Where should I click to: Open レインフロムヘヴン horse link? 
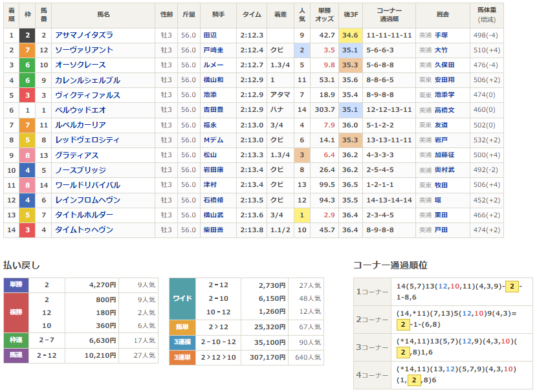point(88,200)
